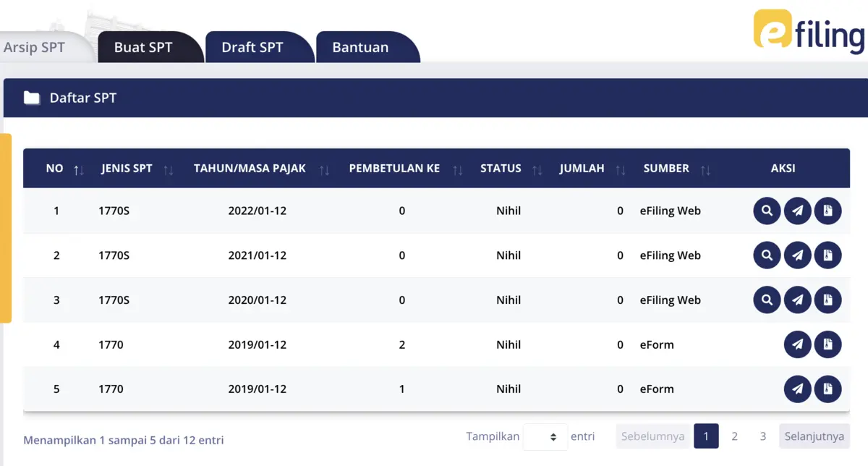Click the yellow side panel handle

[6, 228]
